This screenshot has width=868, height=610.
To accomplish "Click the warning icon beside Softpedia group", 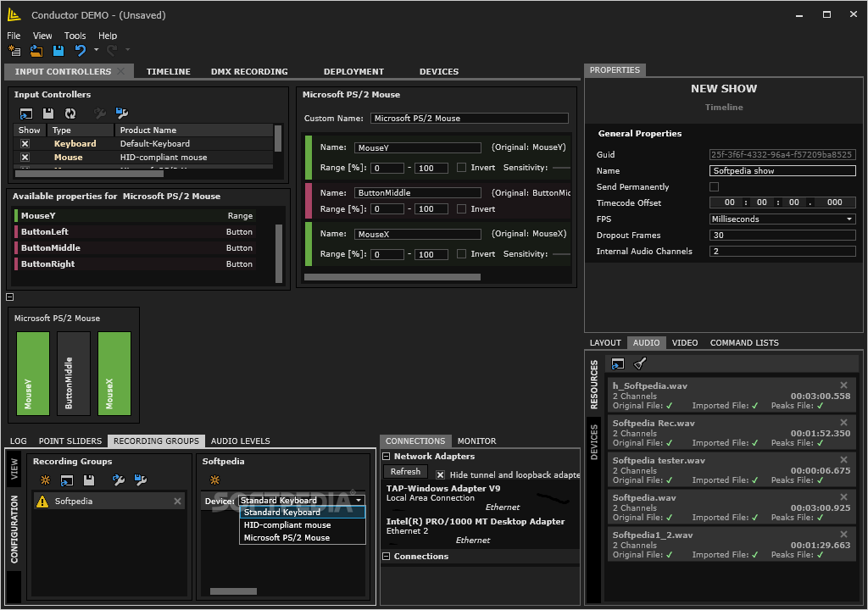I will click(42, 501).
